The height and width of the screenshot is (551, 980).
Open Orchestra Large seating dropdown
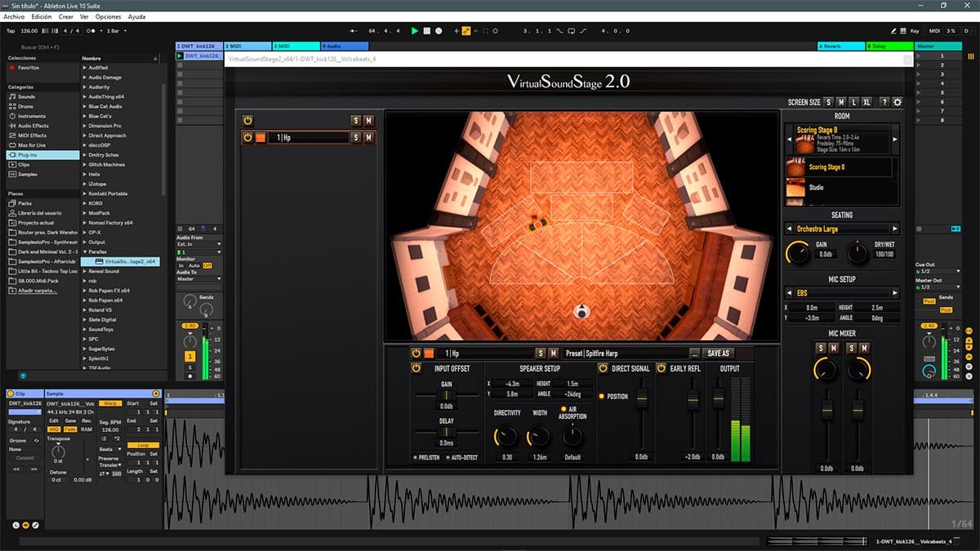pos(842,229)
